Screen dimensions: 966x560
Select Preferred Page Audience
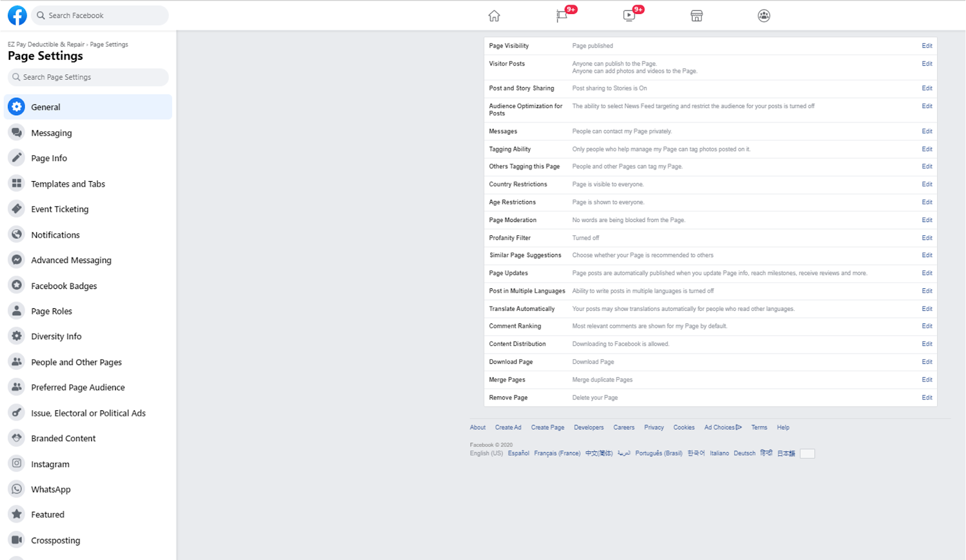click(88, 387)
